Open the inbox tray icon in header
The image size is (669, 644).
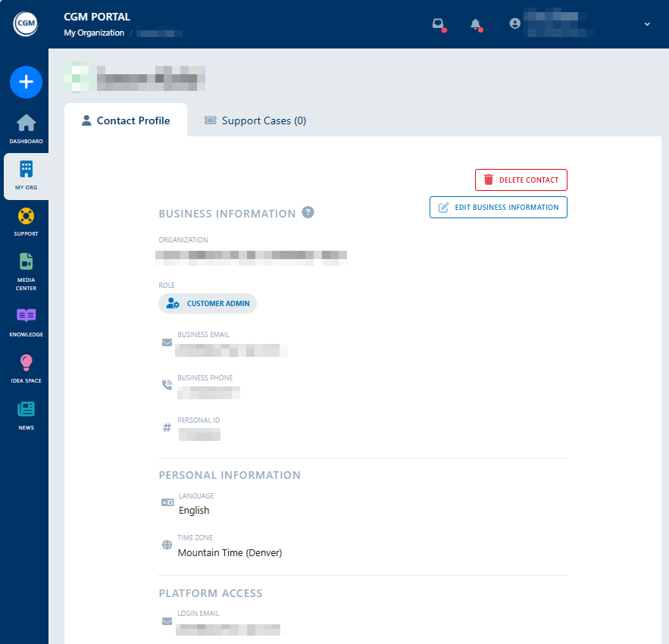439,24
